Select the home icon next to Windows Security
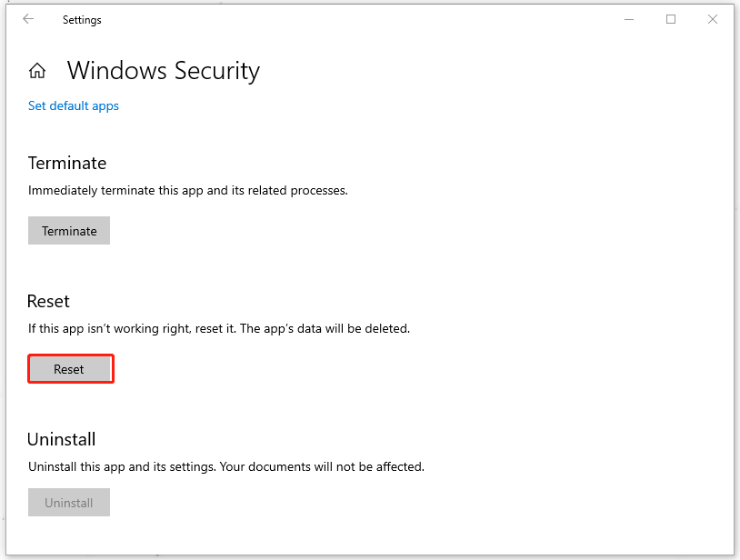Screen dimensions: 740x560 pyautogui.click(x=37, y=70)
